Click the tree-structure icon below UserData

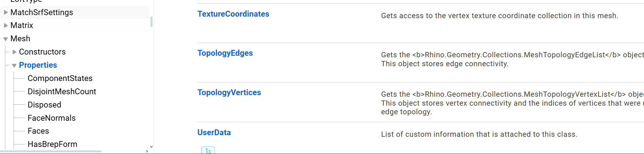208,151
